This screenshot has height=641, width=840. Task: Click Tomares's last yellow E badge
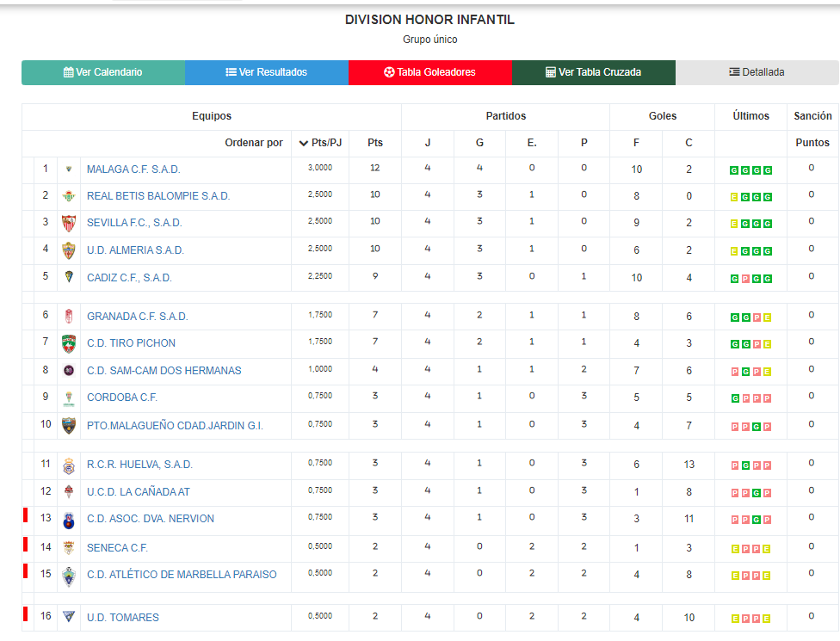coord(767,619)
